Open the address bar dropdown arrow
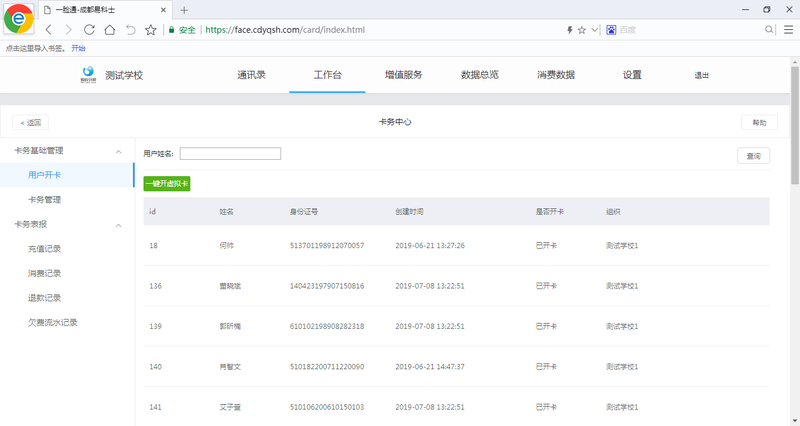The image size is (800, 426). [x=595, y=30]
